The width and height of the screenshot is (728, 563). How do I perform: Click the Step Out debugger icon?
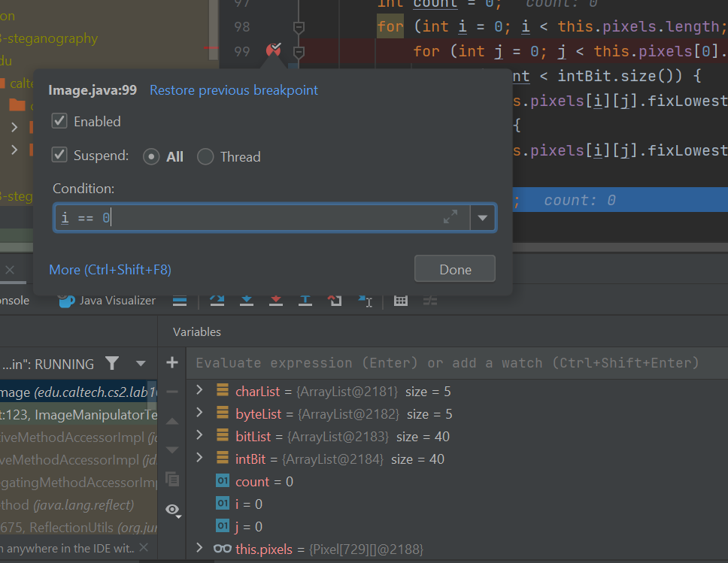click(305, 301)
